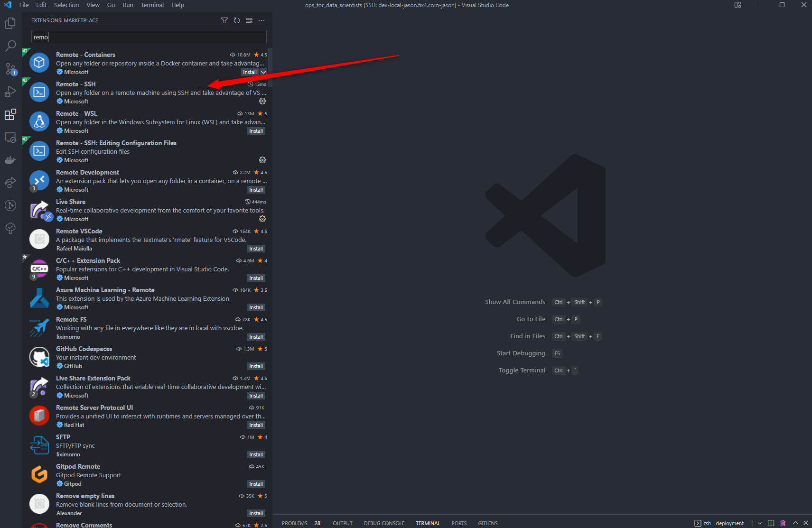Switch to the OUTPUT panel tab

pos(343,523)
